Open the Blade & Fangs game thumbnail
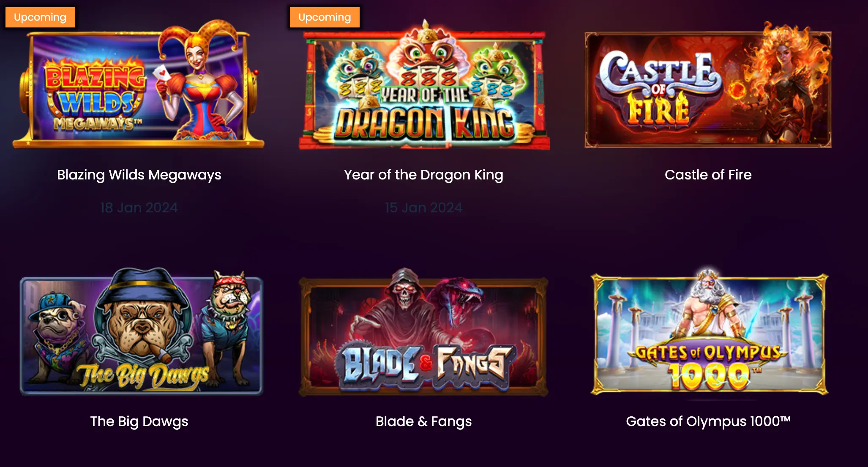This screenshot has height=467, width=868. point(423,332)
